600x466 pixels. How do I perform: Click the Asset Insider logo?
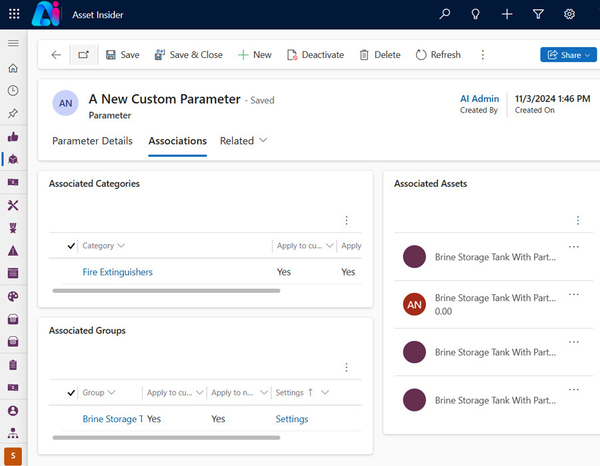point(46,14)
